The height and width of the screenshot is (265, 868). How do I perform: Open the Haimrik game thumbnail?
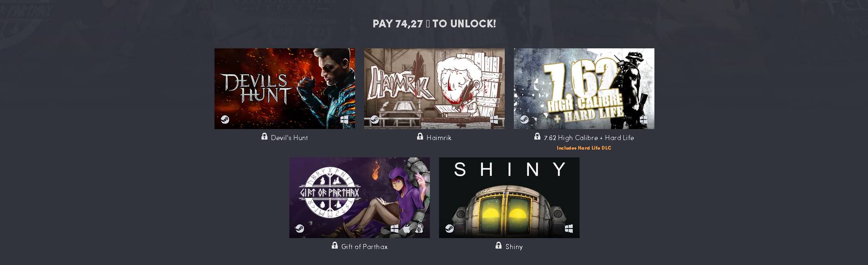tap(434, 88)
